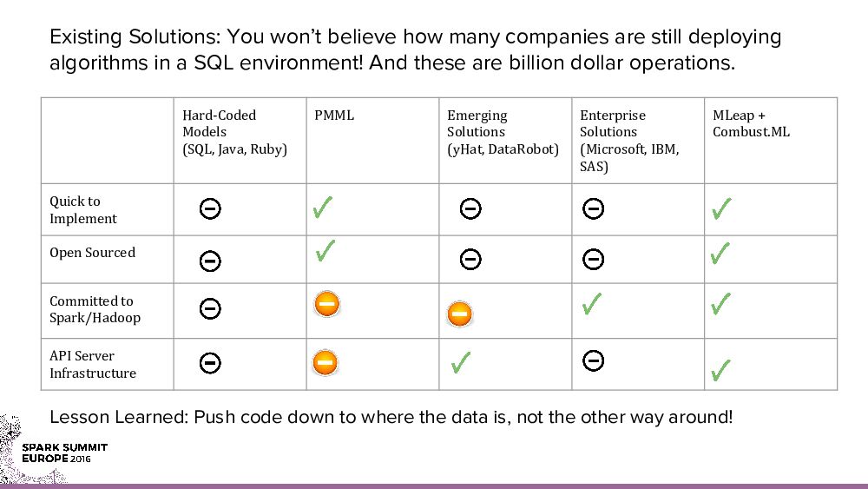Click Enterprise Solutions' green check for Spark/Hadoop
The width and height of the screenshot is (868, 489).
pos(592,304)
